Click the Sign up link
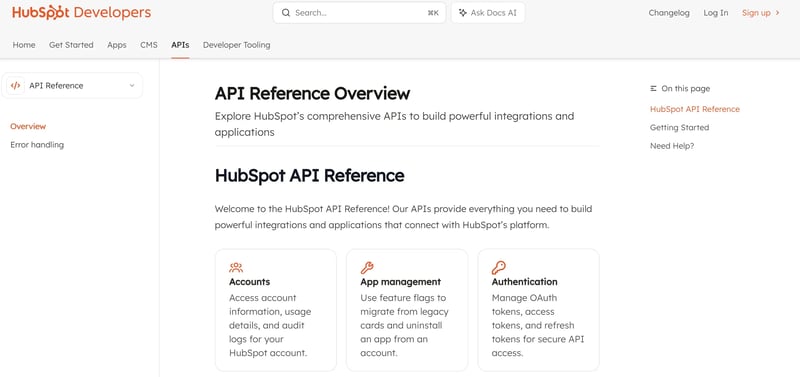800x377 pixels. coord(756,13)
